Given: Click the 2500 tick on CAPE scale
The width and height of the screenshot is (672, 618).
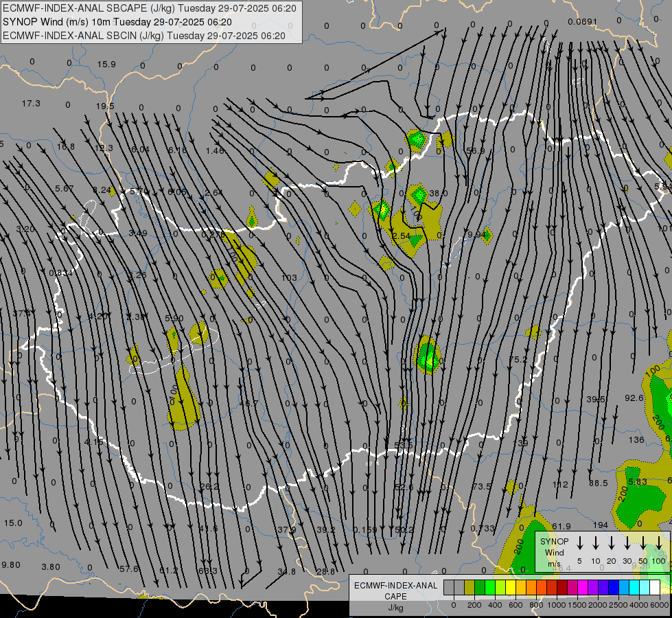Looking at the screenshot, I should click(x=618, y=605).
